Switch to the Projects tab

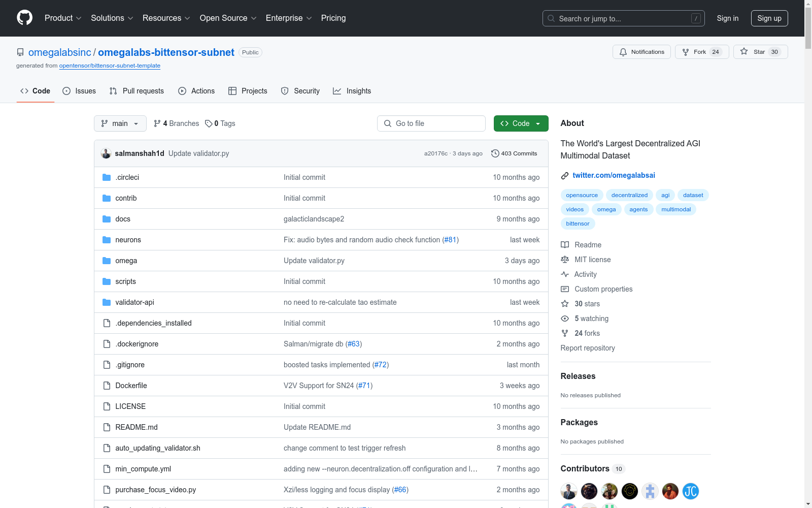coord(248,91)
